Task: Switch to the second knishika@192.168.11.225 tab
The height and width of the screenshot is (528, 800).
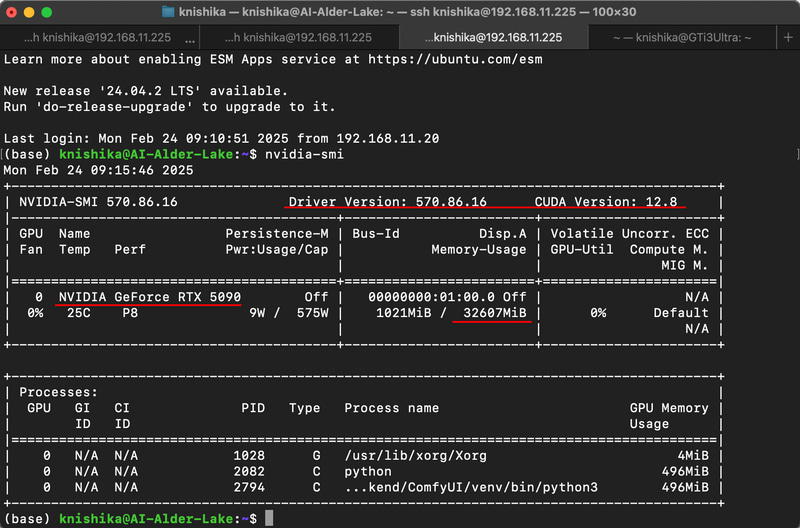Action: 298,37
